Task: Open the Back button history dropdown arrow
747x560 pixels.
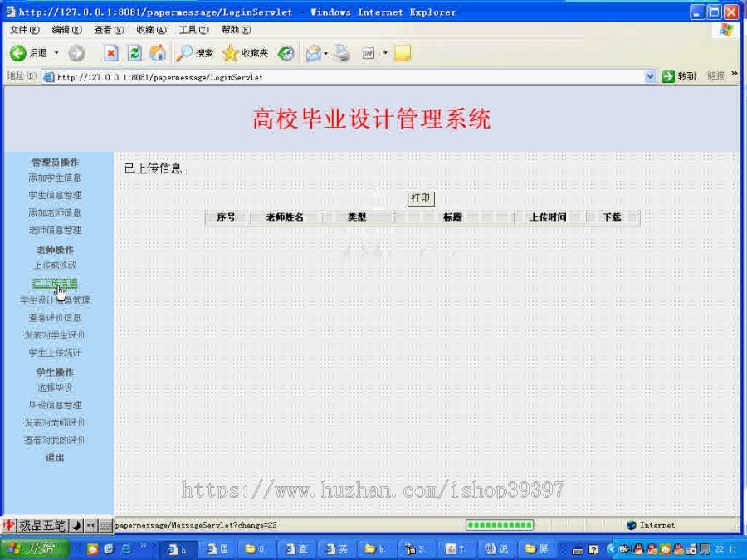Action: click(x=56, y=53)
